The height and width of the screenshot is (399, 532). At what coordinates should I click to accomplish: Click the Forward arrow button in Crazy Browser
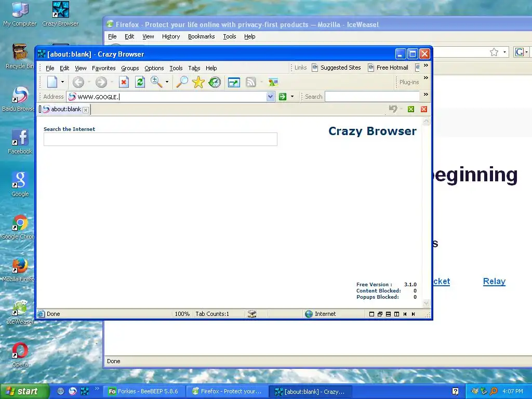[101, 82]
